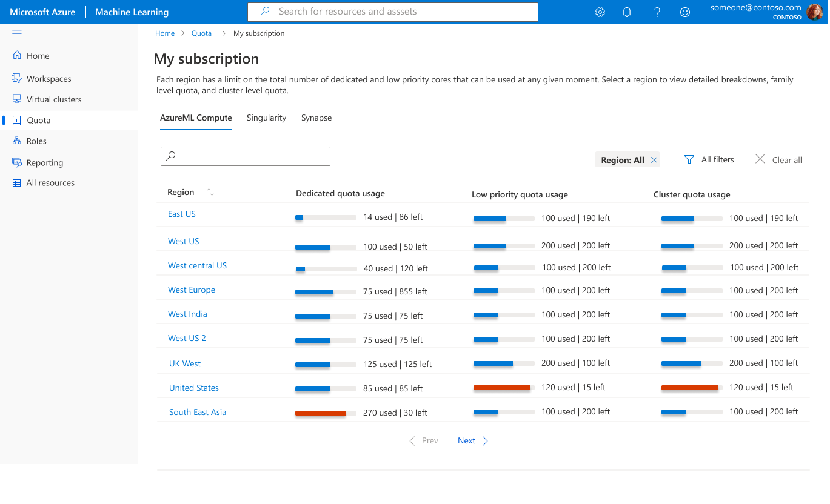
Task: Go to Quota in the breadcrumb
Action: pyautogui.click(x=201, y=33)
